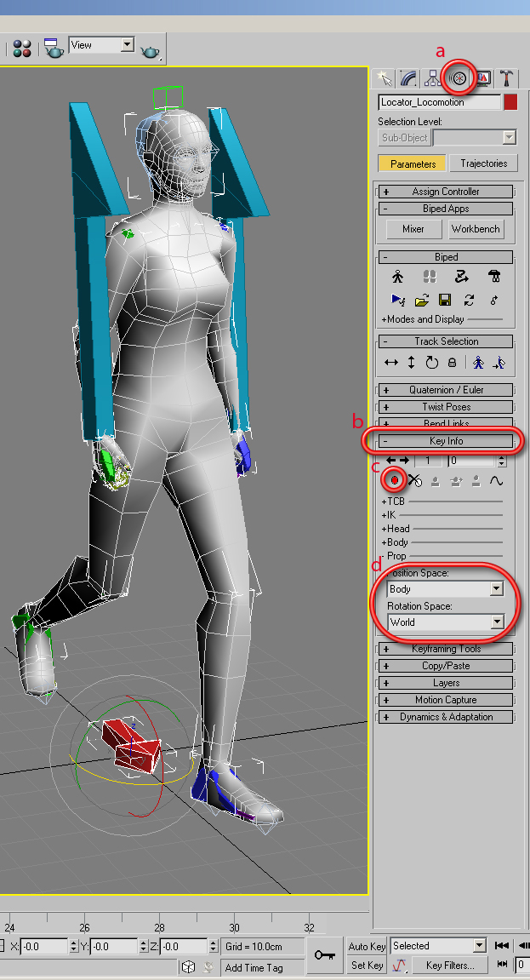Collapse the Key Info rollout

point(446,441)
